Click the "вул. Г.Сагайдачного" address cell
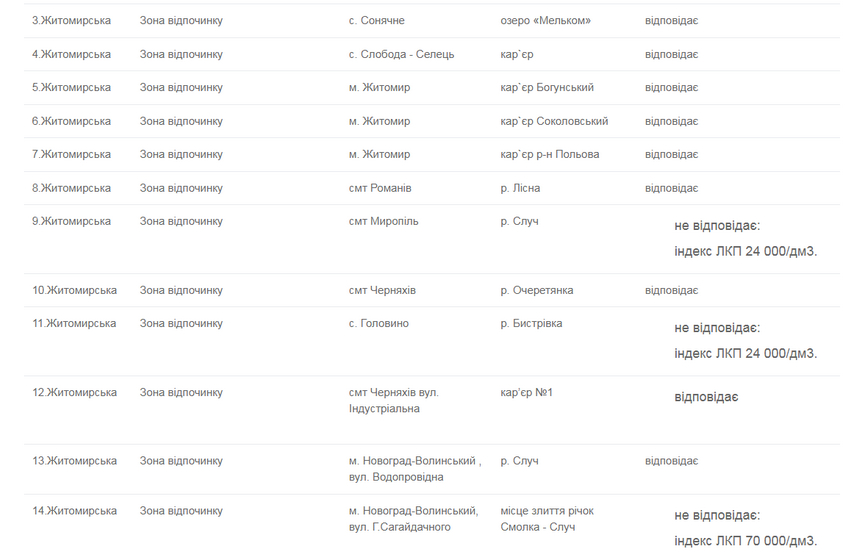Image resolution: width=859 pixels, height=555 pixels. (399, 527)
